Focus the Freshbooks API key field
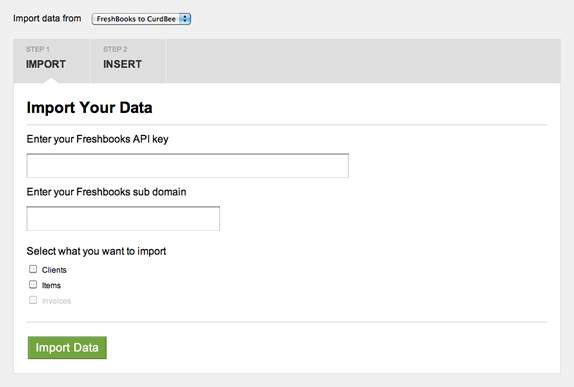This screenshot has height=387, width=574. pos(187,166)
